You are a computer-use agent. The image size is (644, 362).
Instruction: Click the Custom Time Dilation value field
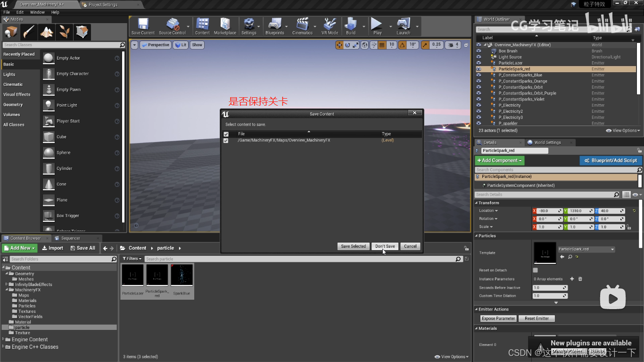point(550,296)
